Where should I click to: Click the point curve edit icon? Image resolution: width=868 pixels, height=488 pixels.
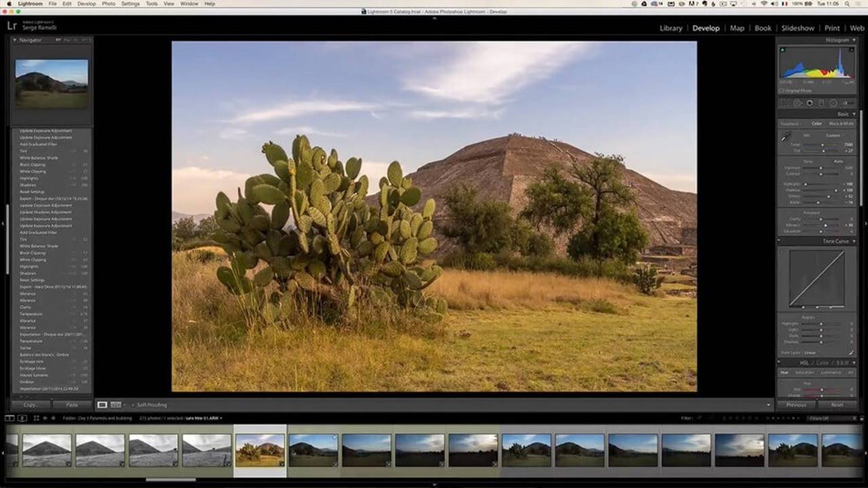(851, 352)
